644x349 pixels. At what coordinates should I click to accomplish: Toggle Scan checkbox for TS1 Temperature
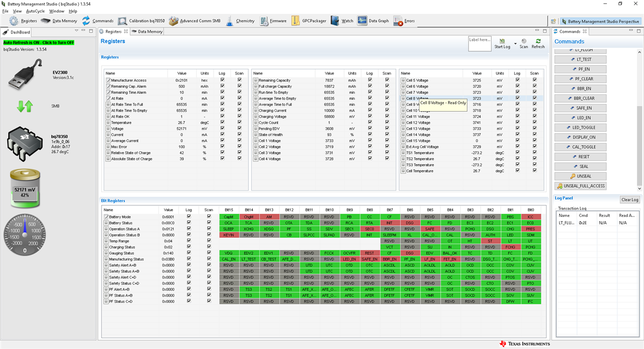pyautogui.click(x=535, y=152)
